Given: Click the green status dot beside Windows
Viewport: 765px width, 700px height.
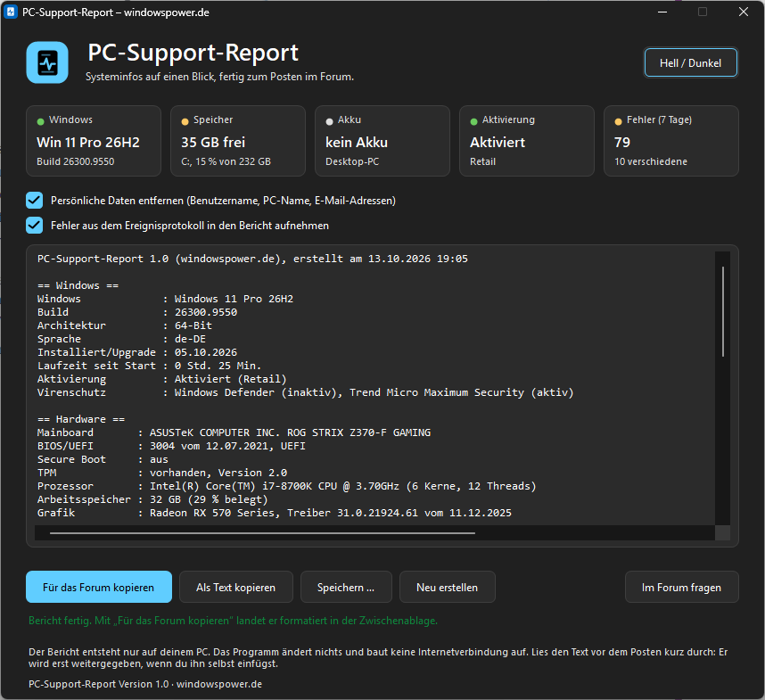Looking at the screenshot, I should pos(40,121).
